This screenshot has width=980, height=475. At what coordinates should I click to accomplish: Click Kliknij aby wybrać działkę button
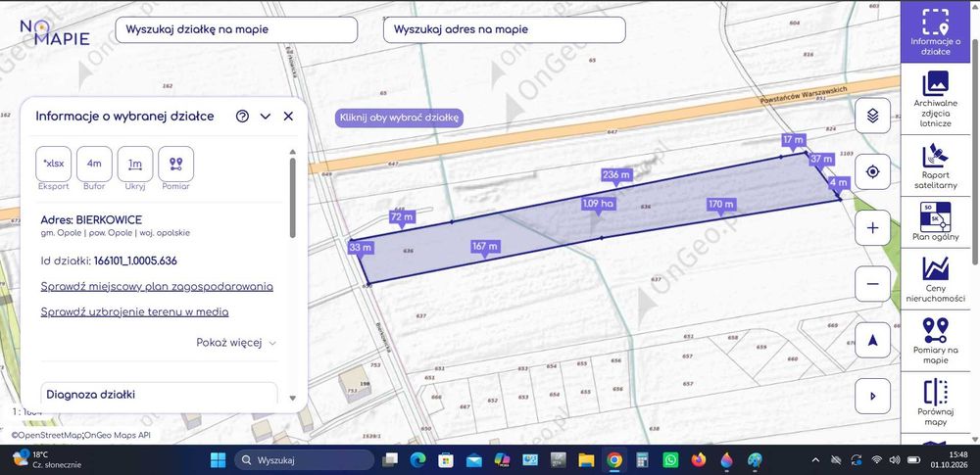point(399,118)
